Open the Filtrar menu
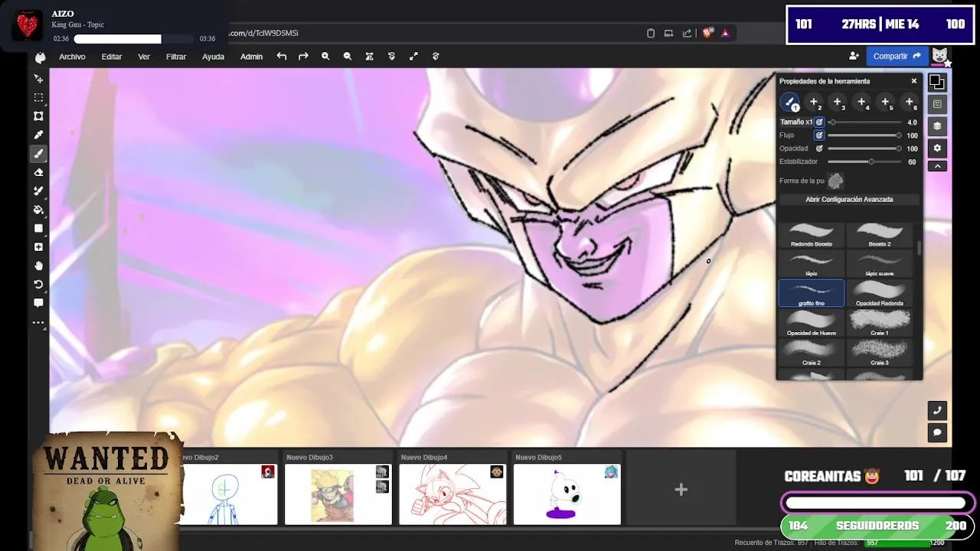Screen dimensions: 980x551 pyautogui.click(x=176, y=57)
